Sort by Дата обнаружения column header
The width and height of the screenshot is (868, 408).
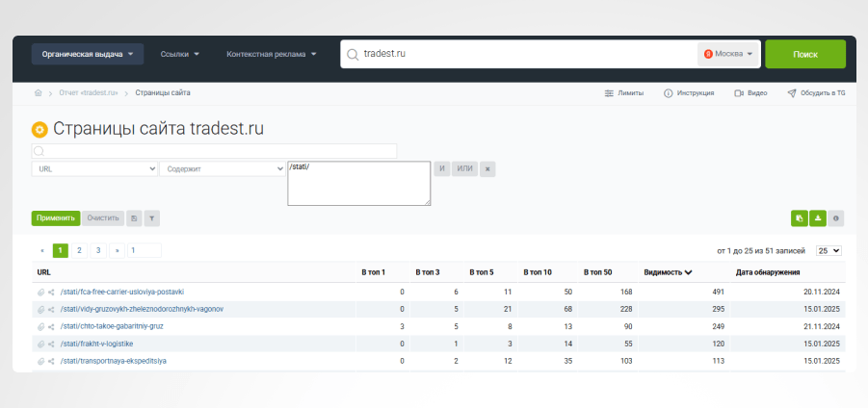767,272
